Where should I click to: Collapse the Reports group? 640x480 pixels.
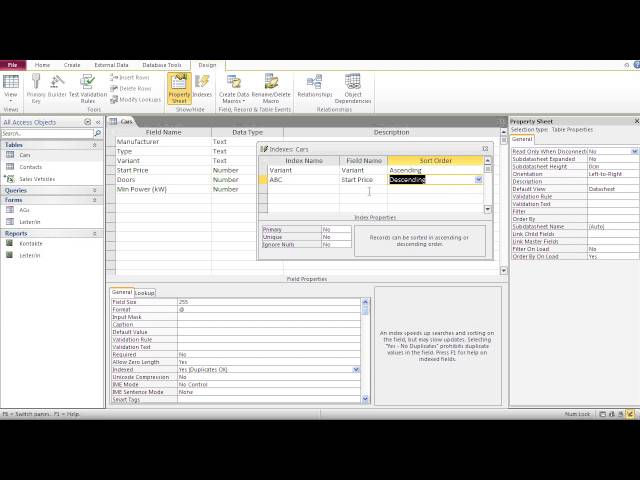click(94, 233)
